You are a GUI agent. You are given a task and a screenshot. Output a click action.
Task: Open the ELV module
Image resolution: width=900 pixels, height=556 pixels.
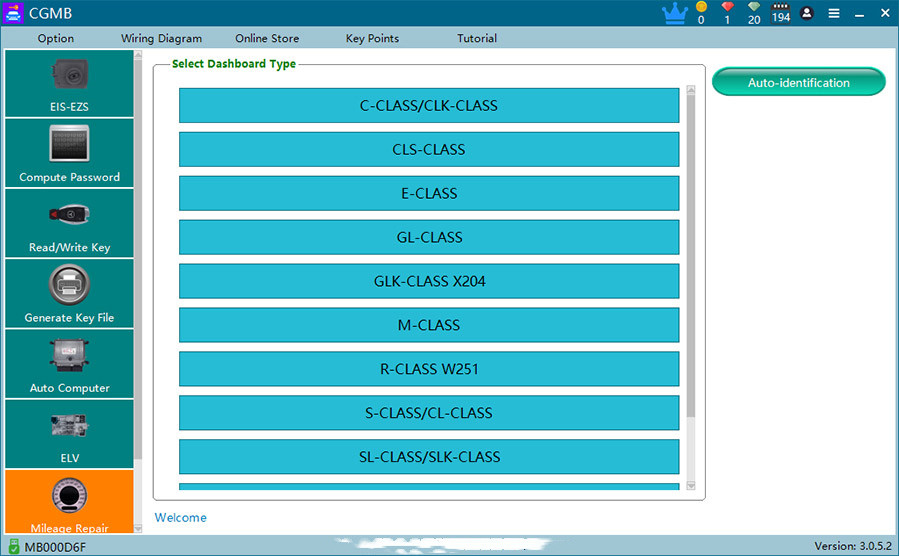coord(69,434)
